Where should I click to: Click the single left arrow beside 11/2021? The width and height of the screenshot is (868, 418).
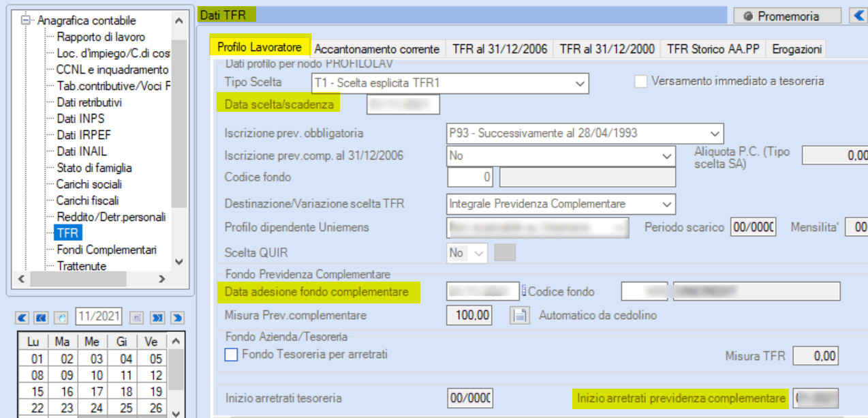click(21, 318)
